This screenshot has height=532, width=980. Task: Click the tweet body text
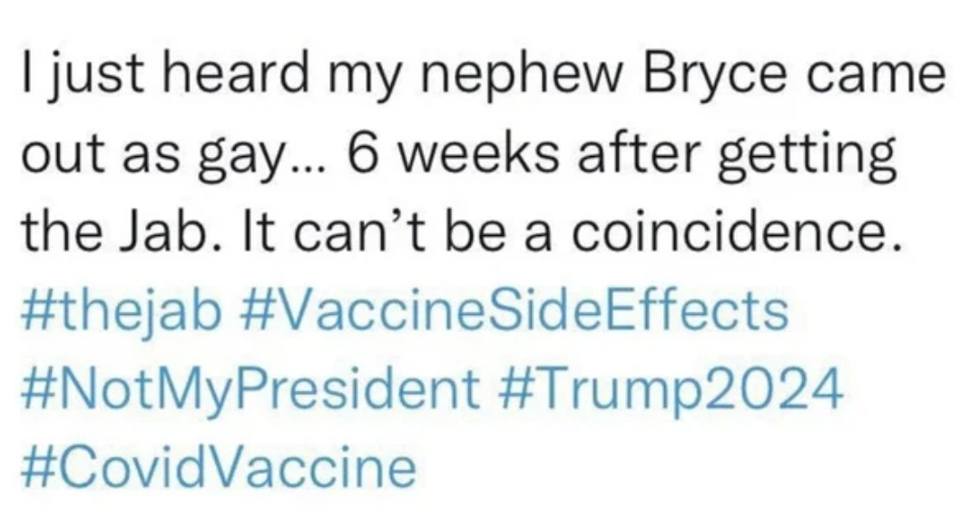485,153
